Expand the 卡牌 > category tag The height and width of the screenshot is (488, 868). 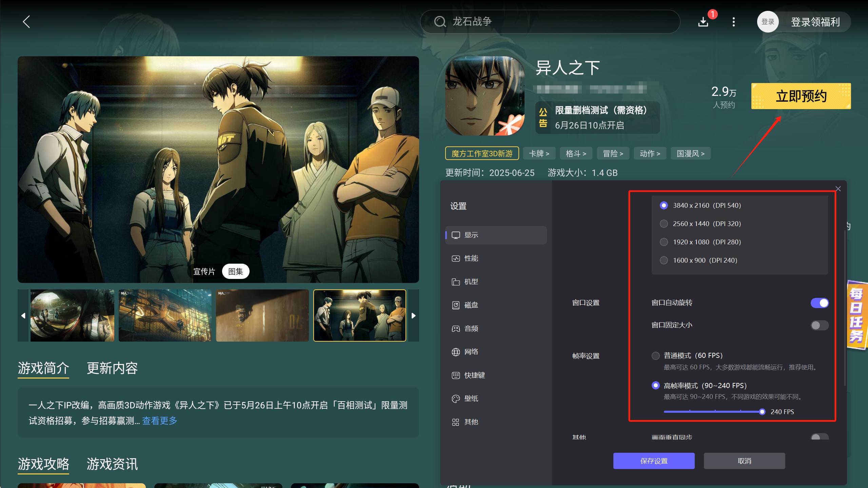539,154
